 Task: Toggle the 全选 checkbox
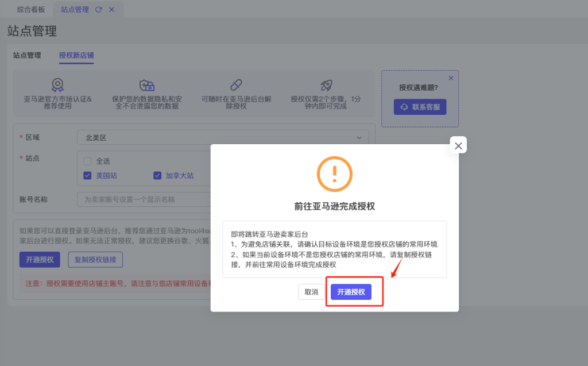click(x=87, y=161)
